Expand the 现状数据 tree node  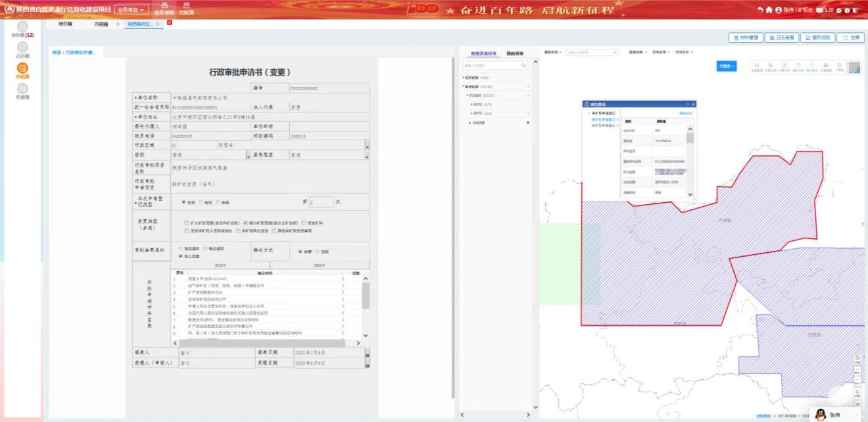click(x=463, y=78)
